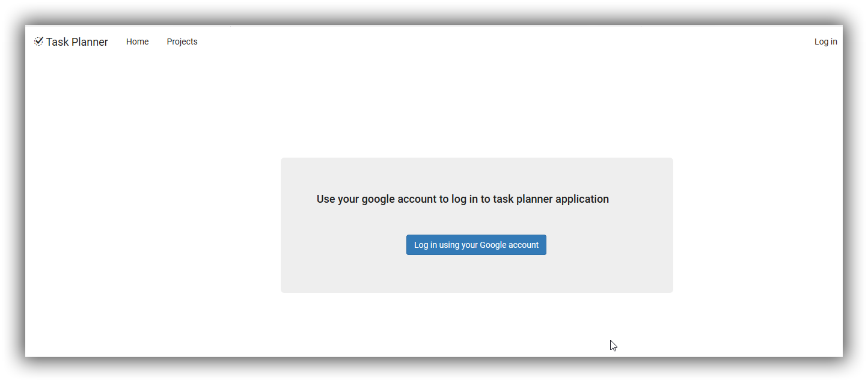
Task: View Projects from the top navigation
Action: [182, 42]
